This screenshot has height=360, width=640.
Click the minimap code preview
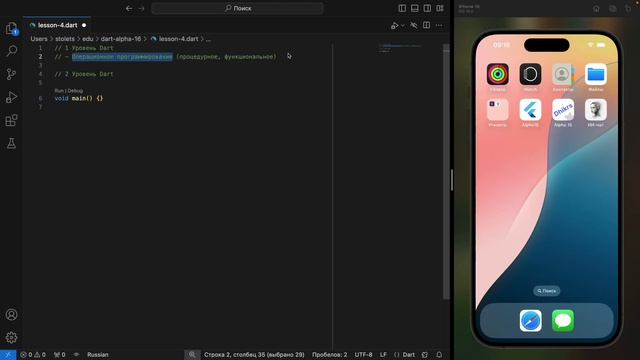[x=400, y=48]
